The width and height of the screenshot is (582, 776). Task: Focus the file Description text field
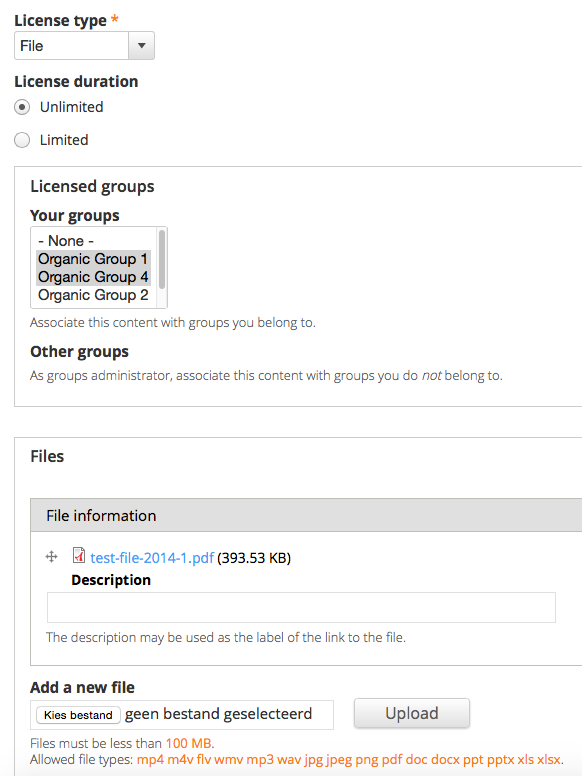click(301, 607)
